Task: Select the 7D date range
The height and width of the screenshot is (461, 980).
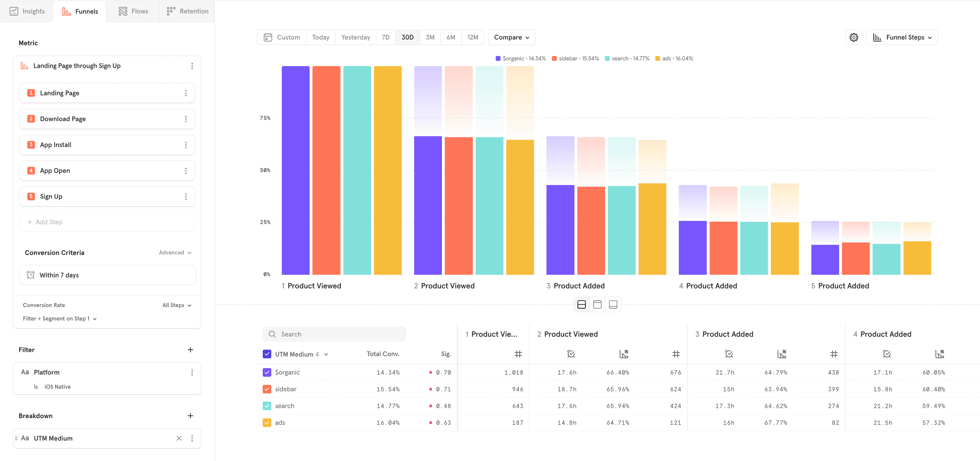Action: pos(385,37)
